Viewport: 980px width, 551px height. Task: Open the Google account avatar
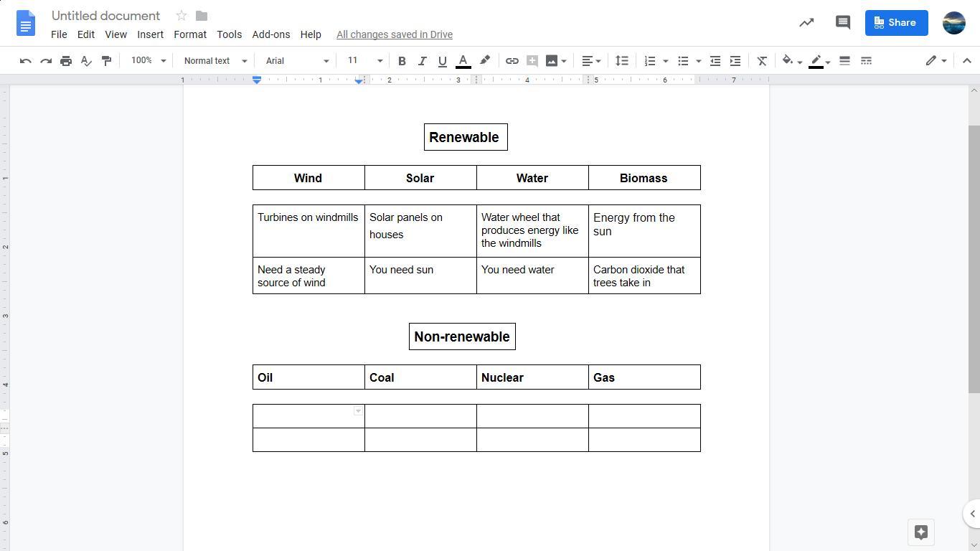point(954,23)
